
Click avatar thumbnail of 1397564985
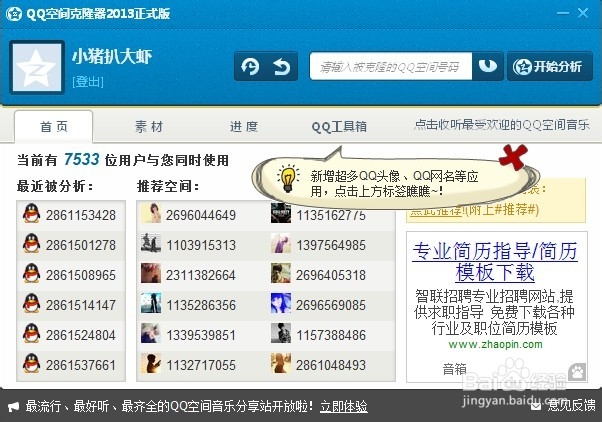tap(281, 243)
